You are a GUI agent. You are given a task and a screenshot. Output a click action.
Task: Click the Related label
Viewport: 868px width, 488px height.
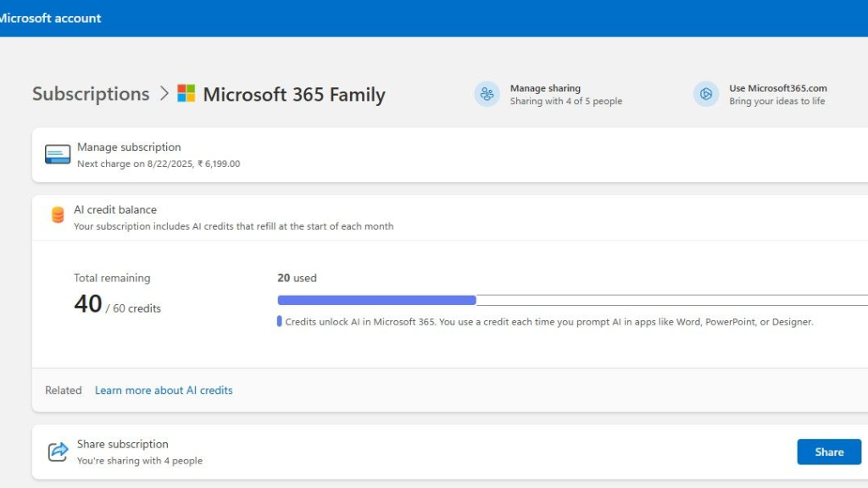point(63,390)
